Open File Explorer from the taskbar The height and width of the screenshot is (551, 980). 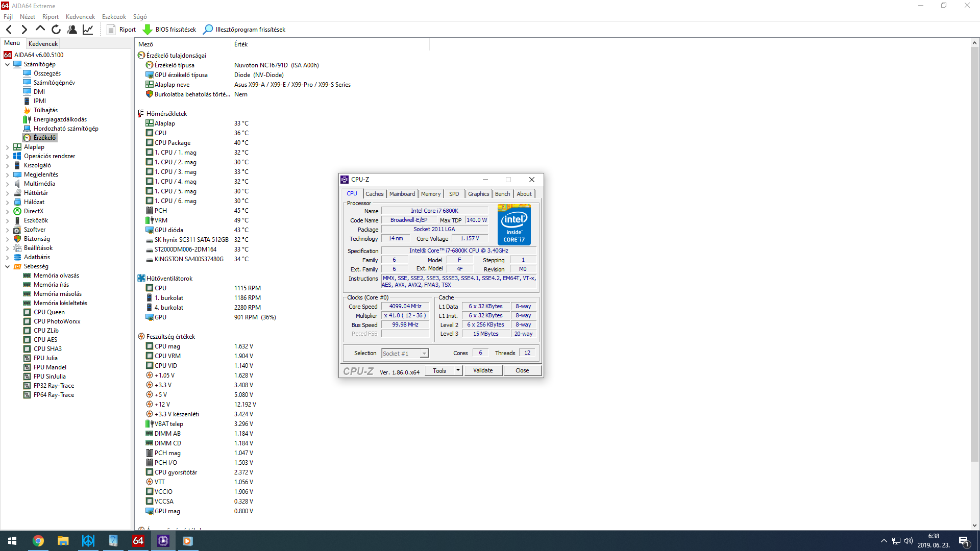point(63,541)
